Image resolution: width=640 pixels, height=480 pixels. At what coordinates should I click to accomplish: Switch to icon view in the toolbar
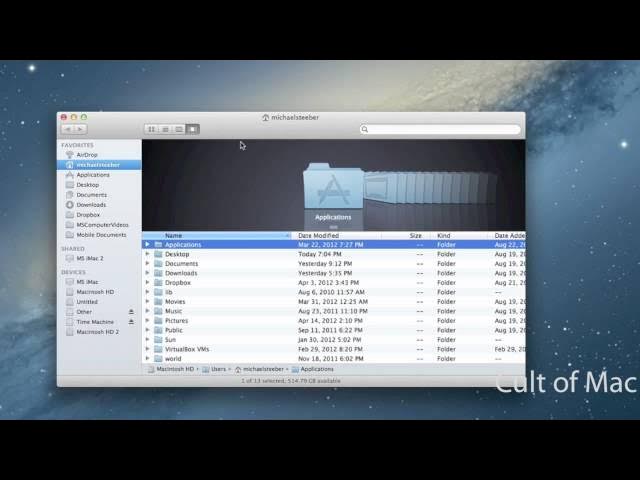point(152,129)
